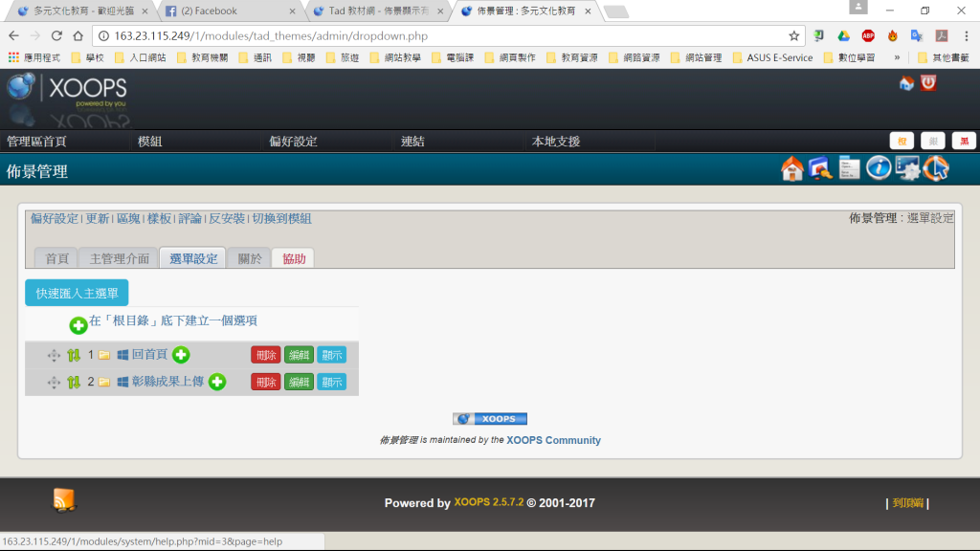The image size is (980, 551).
Task: Select the orange 橙 theme color button
Action: click(x=902, y=141)
